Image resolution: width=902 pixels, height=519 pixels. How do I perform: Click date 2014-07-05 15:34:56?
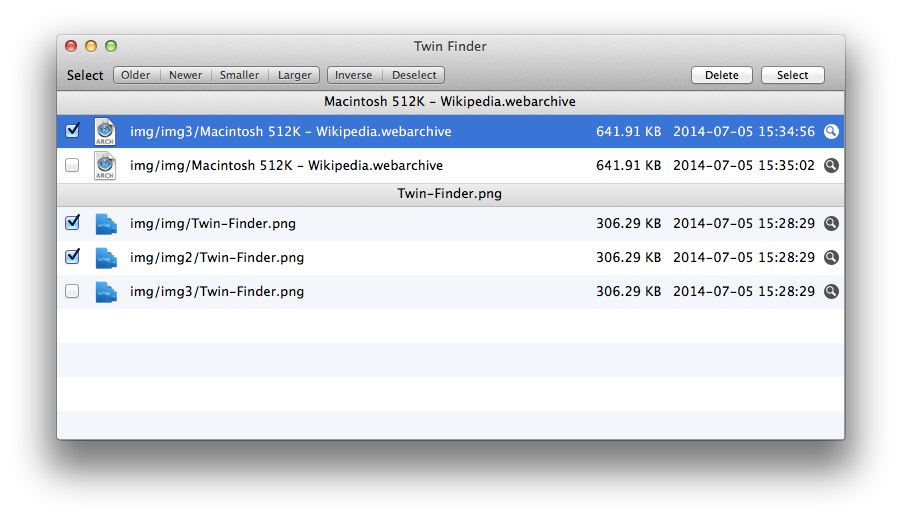point(744,132)
